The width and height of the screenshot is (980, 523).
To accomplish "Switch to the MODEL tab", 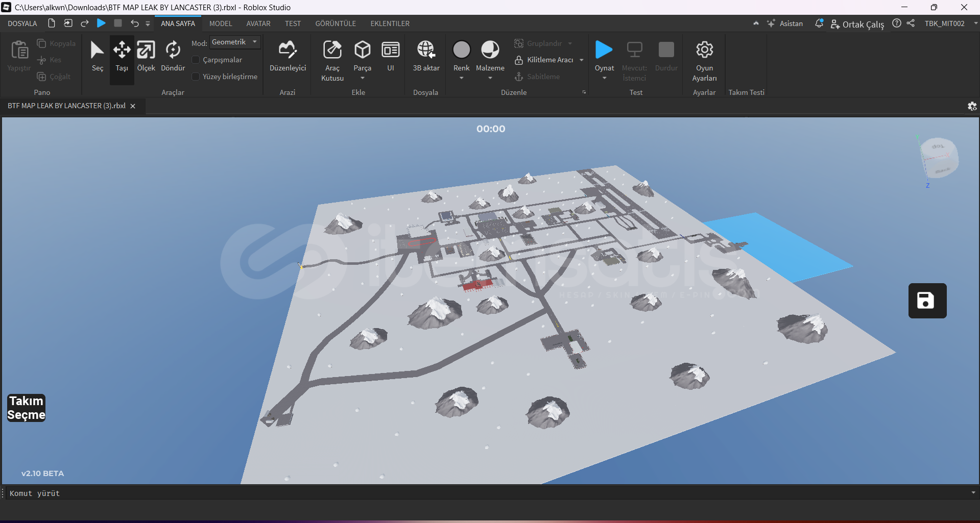I will click(x=221, y=23).
